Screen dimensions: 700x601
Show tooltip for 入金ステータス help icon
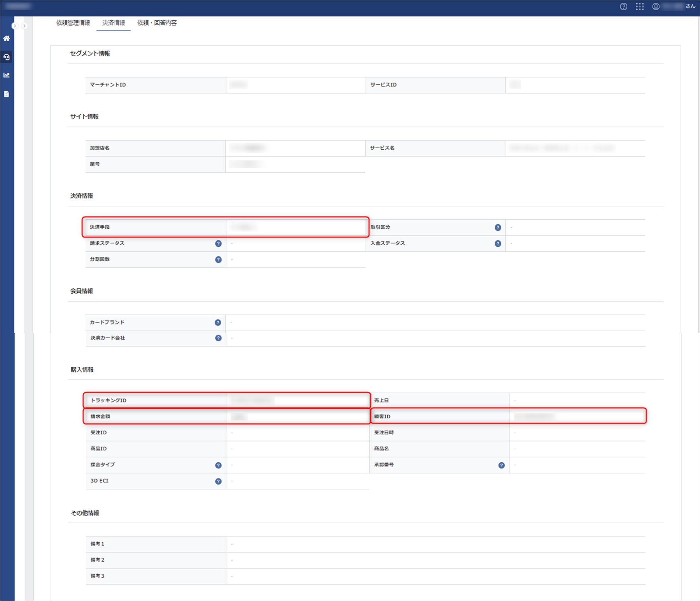[x=498, y=243]
